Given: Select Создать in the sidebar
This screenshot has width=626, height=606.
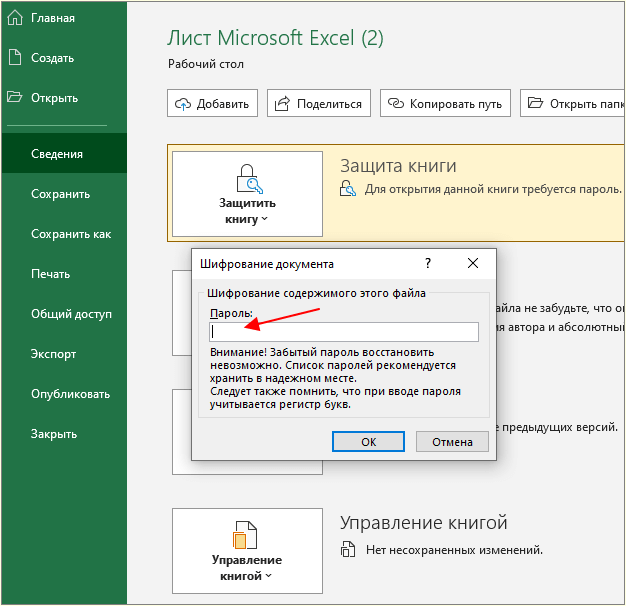Looking at the screenshot, I should [x=64, y=58].
